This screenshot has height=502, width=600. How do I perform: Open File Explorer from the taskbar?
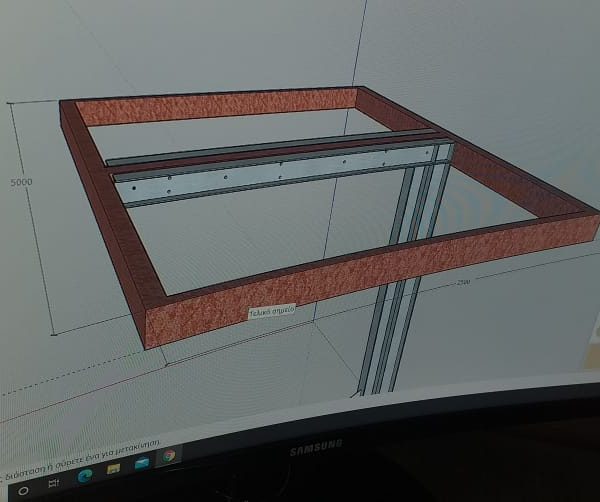click(x=113, y=469)
